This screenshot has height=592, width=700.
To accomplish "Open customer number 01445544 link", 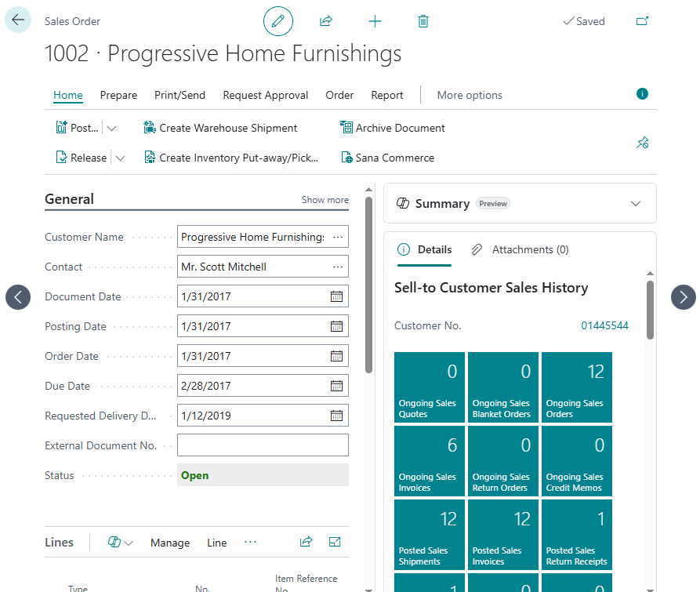I will (x=604, y=326).
